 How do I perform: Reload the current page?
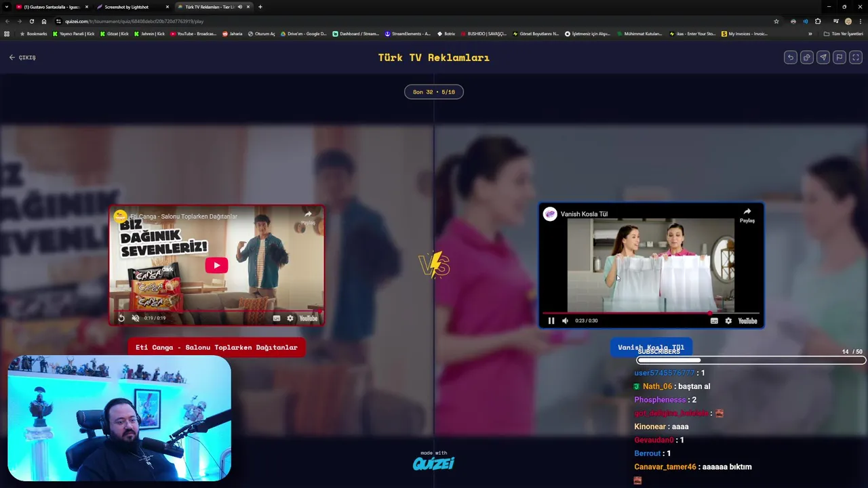coord(31,21)
